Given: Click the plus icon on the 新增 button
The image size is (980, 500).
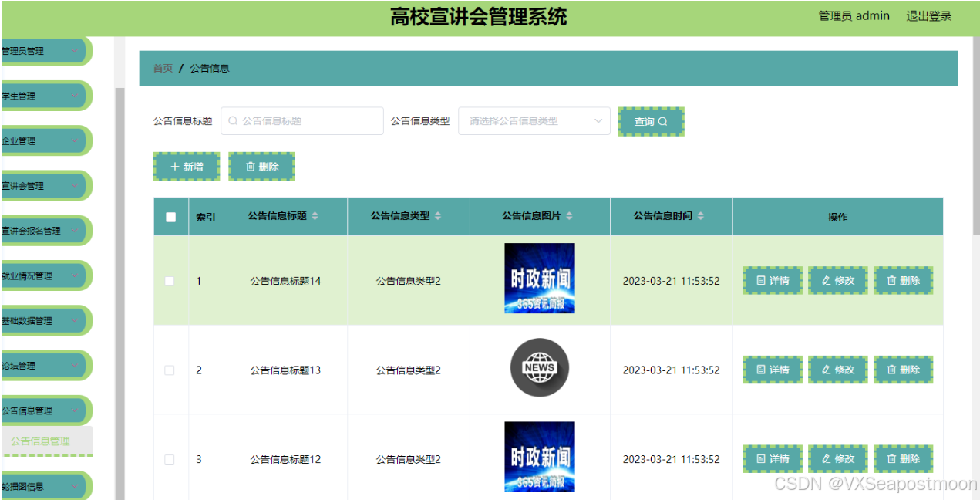Looking at the screenshot, I should pos(175,166).
